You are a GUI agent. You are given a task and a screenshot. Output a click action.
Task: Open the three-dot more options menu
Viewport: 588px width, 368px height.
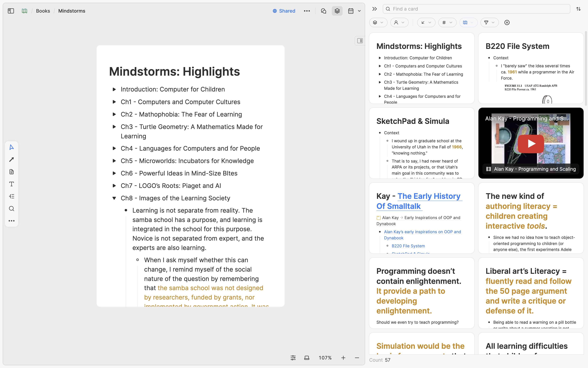pyautogui.click(x=307, y=11)
